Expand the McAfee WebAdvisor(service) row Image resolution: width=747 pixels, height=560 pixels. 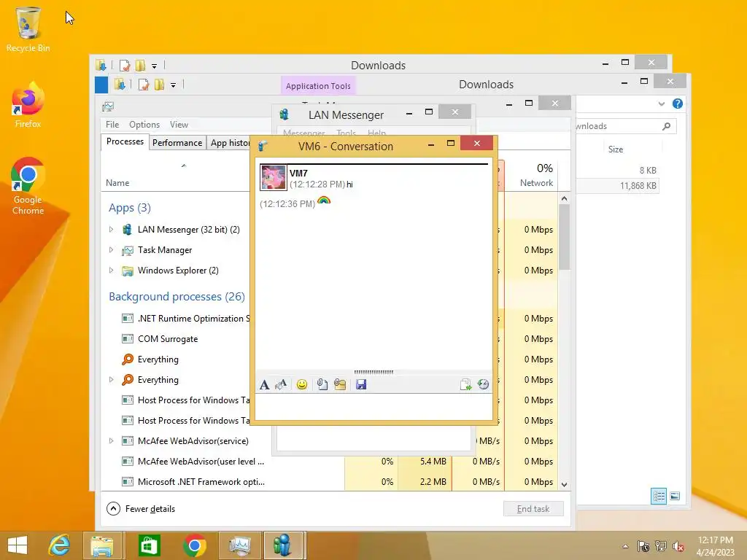point(111,441)
